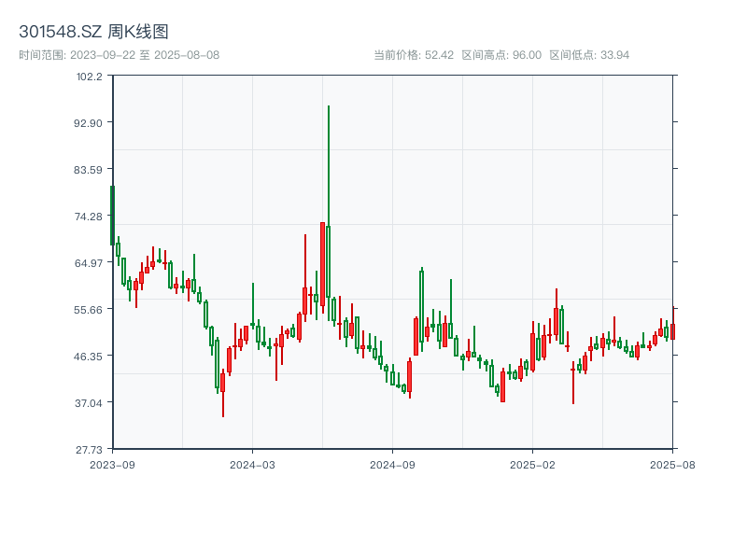Image resolution: width=747 pixels, height=560 pixels.
Task: Click the x-axis label 2025-08
Action: tap(672, 465)
